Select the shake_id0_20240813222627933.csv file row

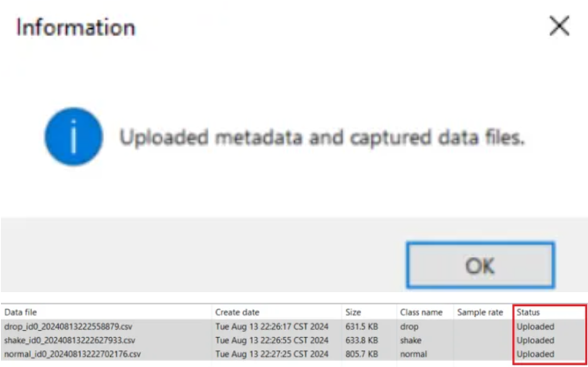pos(293,341)
